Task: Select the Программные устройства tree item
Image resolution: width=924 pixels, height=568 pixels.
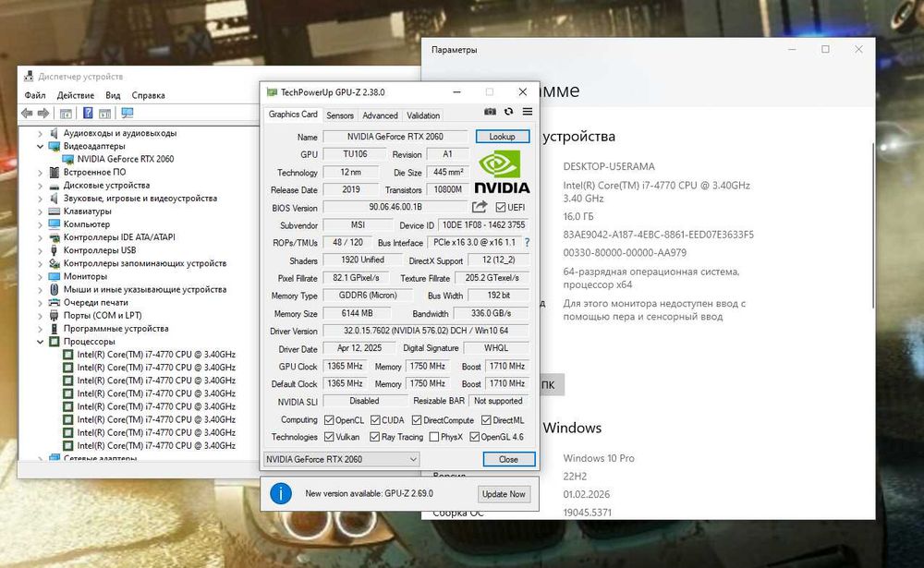Action: pyautogui.click(x=115, y=328)
